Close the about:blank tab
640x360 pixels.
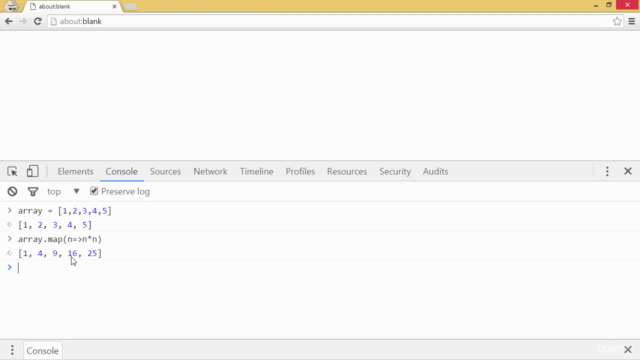tap(114, 7)
